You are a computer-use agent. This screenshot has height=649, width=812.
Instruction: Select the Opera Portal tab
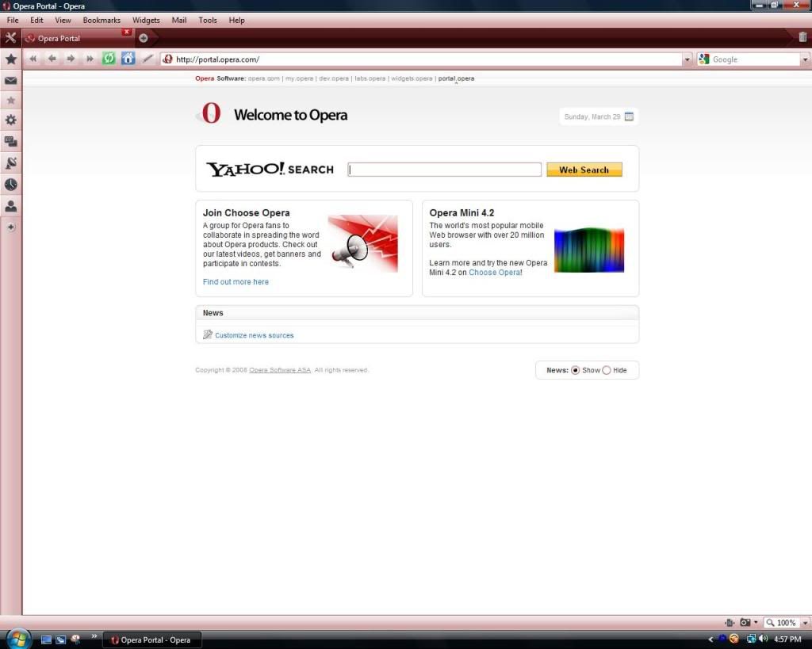point(78,38)
